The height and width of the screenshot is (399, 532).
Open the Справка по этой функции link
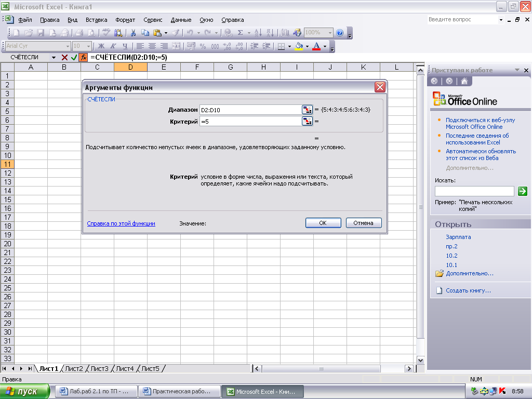click(x=121, y=223)
